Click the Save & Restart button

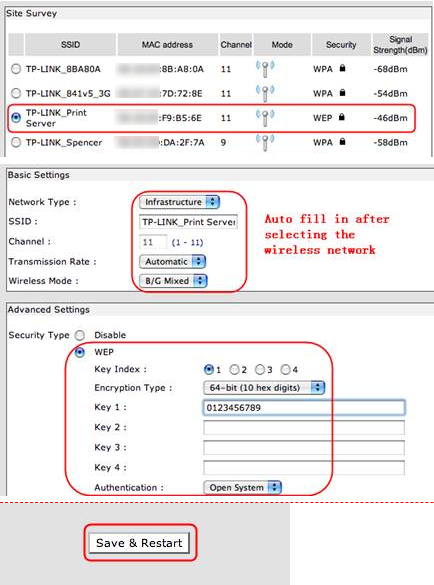pos(139,543)
